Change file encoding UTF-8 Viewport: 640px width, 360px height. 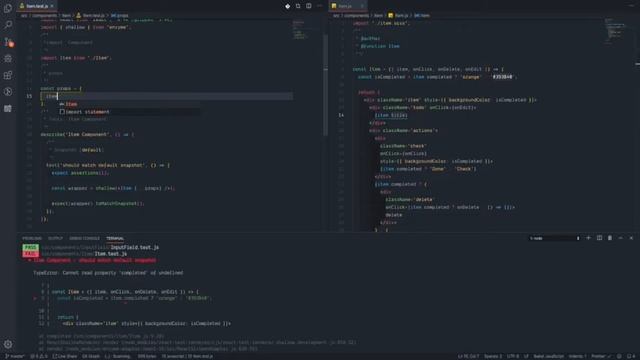(513, 356)
